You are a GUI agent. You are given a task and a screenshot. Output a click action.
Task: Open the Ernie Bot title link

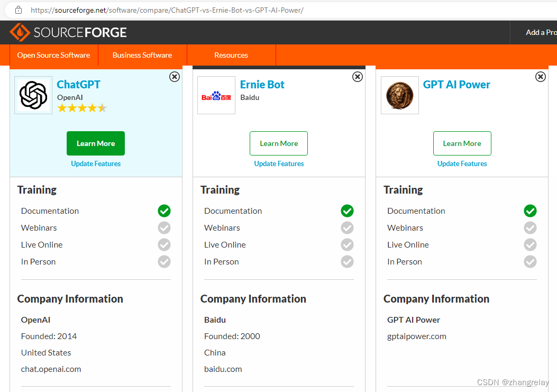pyautogui.click(x=262, y=85)
